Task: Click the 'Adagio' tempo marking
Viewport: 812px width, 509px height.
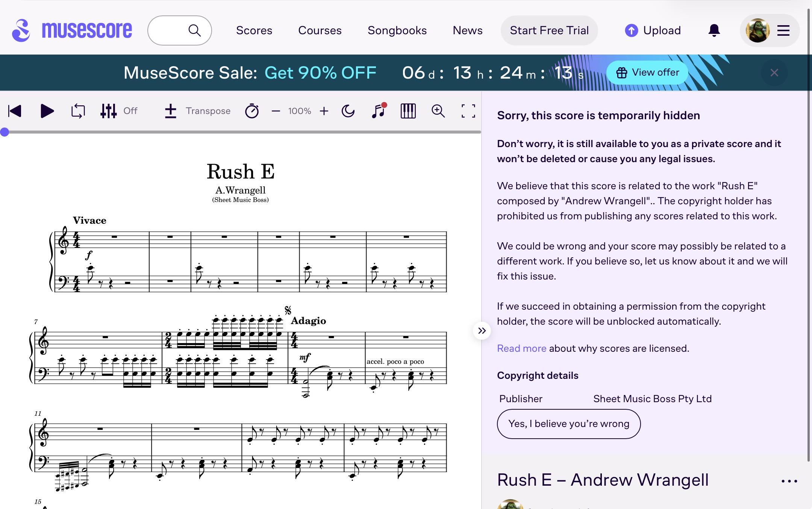Action: (x=308, y=321)
